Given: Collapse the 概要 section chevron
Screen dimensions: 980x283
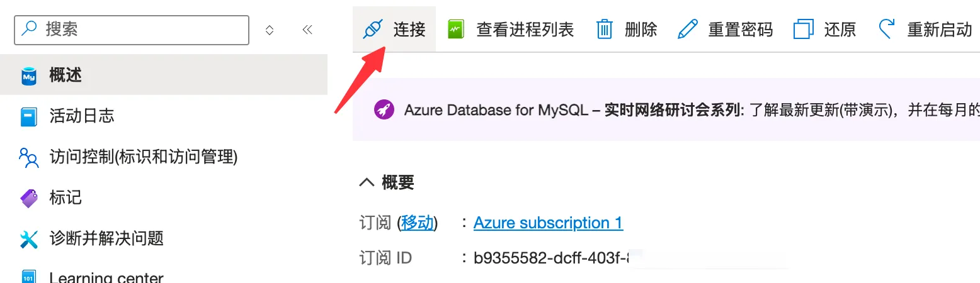Looking at the screenshot, I should pos(366,183).
